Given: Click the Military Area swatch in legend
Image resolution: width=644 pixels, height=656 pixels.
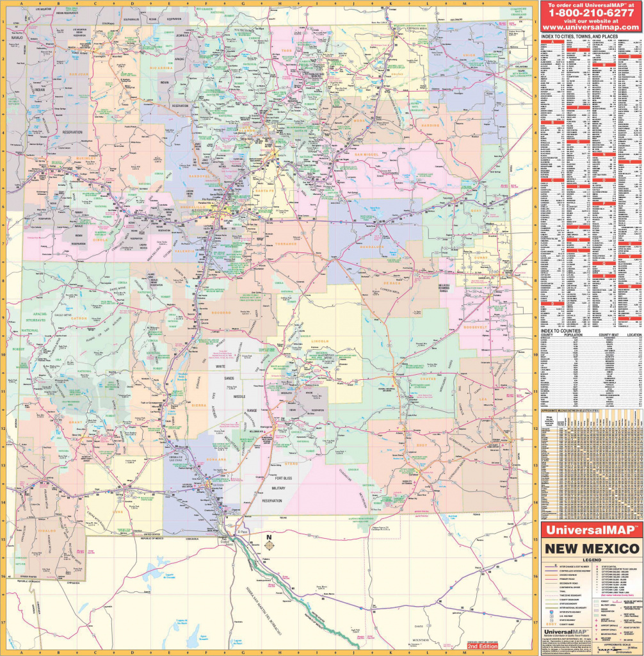Looking at the screenshot, I should click(x=597, y=607).
